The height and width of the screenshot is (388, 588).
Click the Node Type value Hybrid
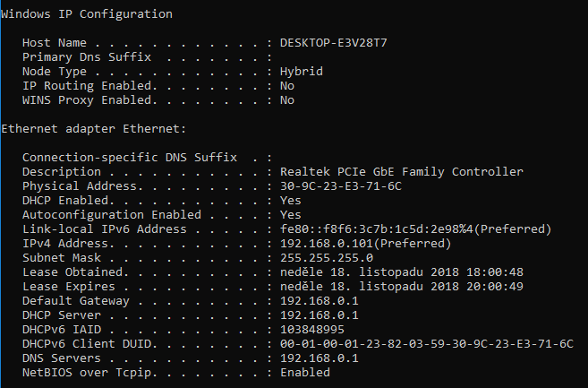(x=301, y=72)
